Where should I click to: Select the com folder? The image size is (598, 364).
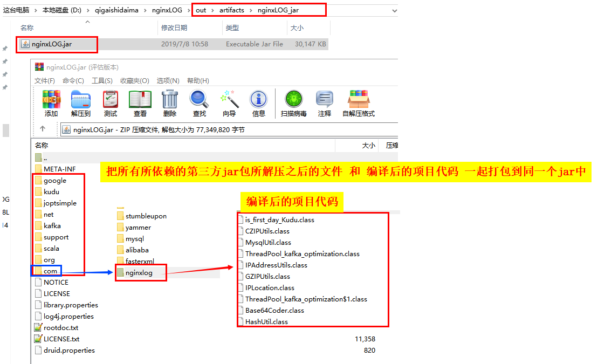pos(46,271)
